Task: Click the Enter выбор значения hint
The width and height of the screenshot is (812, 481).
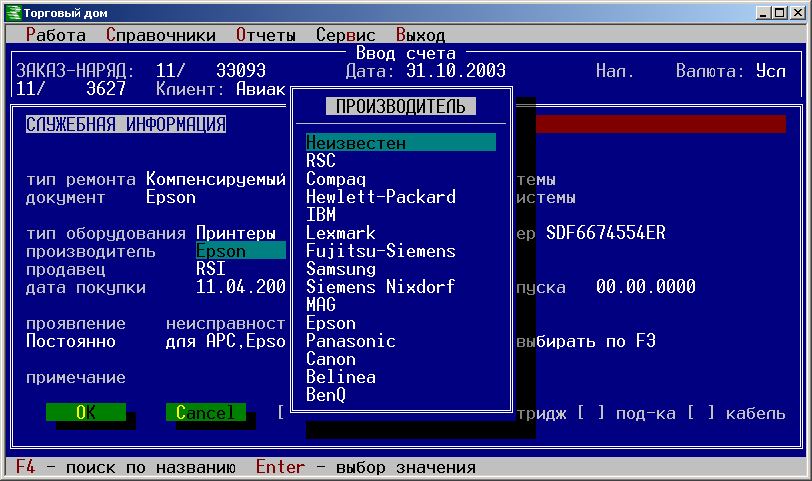Action: (366, 467)
